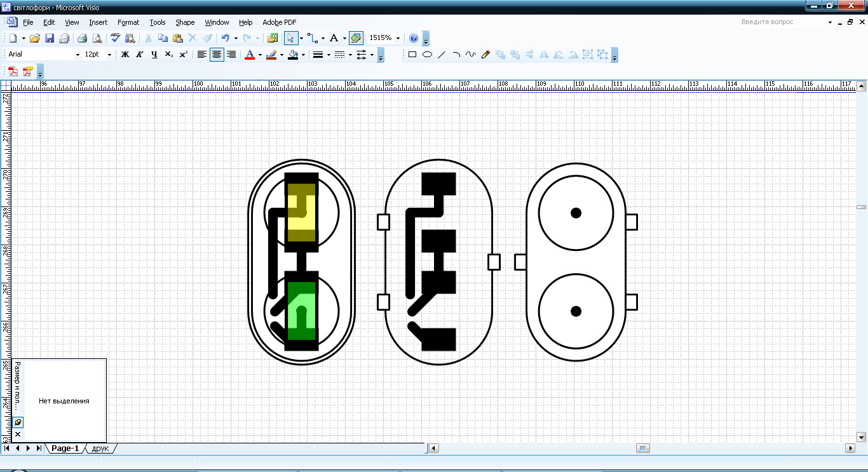Select the Rectangle drawing tool
Screen dimensions: 868x472
coord(412,55)
